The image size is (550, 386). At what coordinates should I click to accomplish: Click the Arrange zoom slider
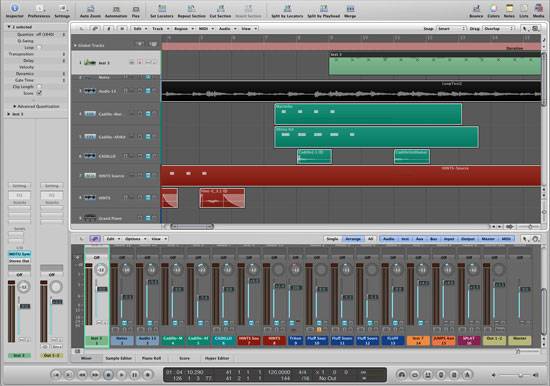click(x=529, y=227)
